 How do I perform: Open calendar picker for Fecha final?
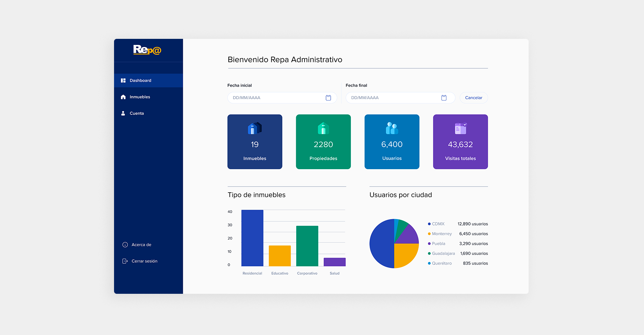[x=444, y=98]
